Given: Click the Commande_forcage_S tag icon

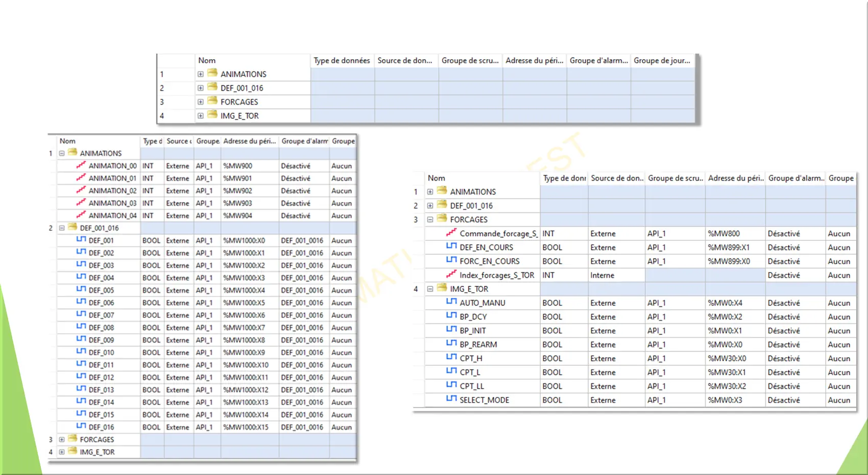Looking at the screenshot, I should tap(451, 233).
